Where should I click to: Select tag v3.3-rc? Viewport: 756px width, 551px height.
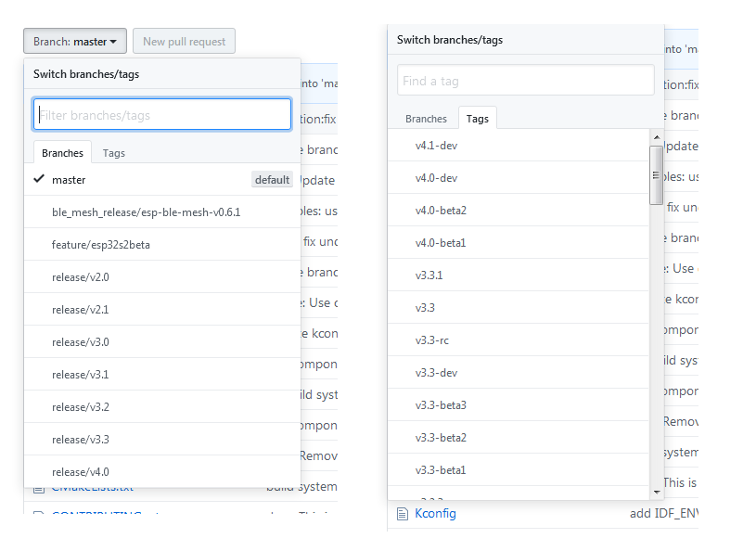519,340
